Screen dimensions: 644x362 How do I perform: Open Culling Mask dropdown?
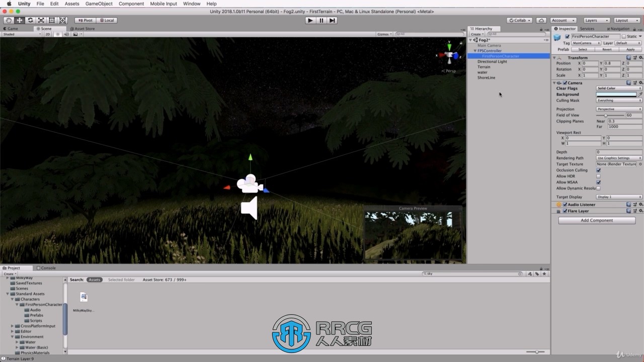click(x=619, y=101)
